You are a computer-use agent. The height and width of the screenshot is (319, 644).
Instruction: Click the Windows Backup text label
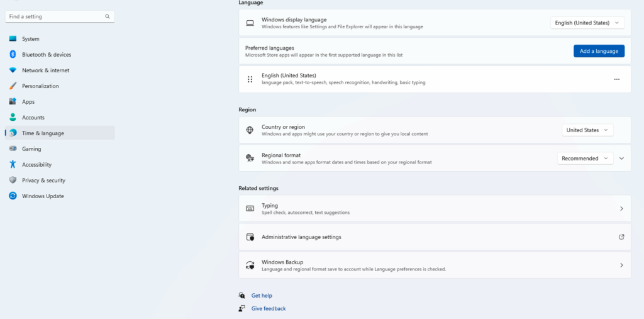(282, 262)
